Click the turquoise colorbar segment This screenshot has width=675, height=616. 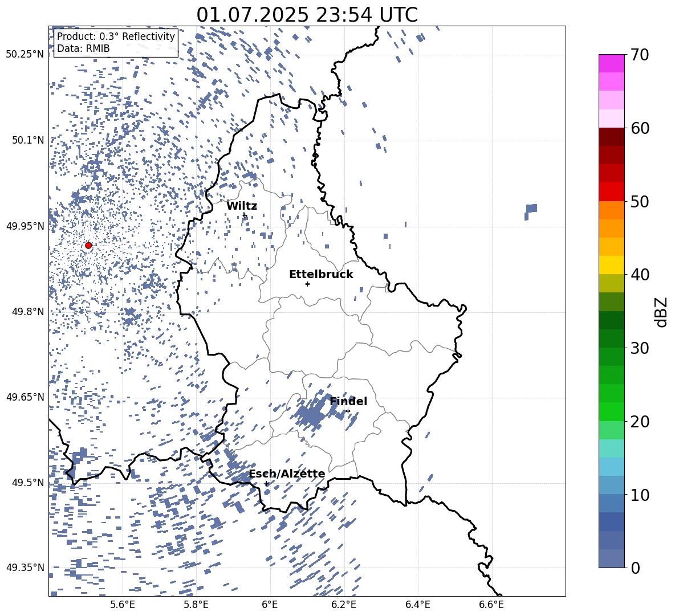(611, 448)
